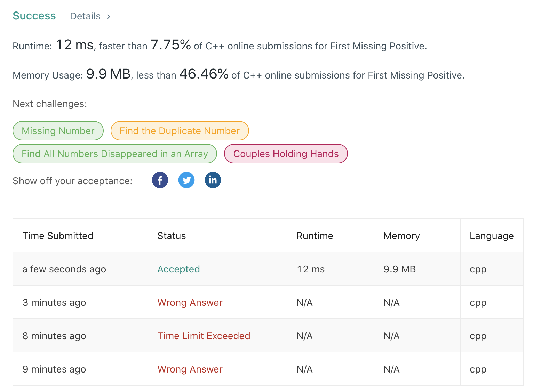Screen dimensions: 533x392
Task: Click the runtime percentage 7.75%
Action: pyautogui.click(x=170, y=44)
